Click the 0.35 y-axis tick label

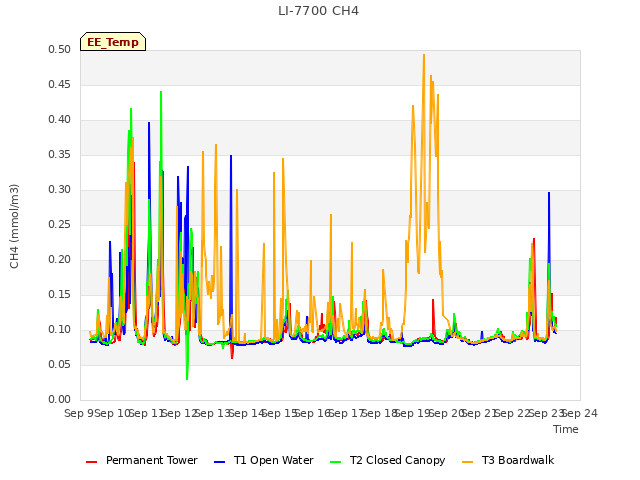click(60, 155)
